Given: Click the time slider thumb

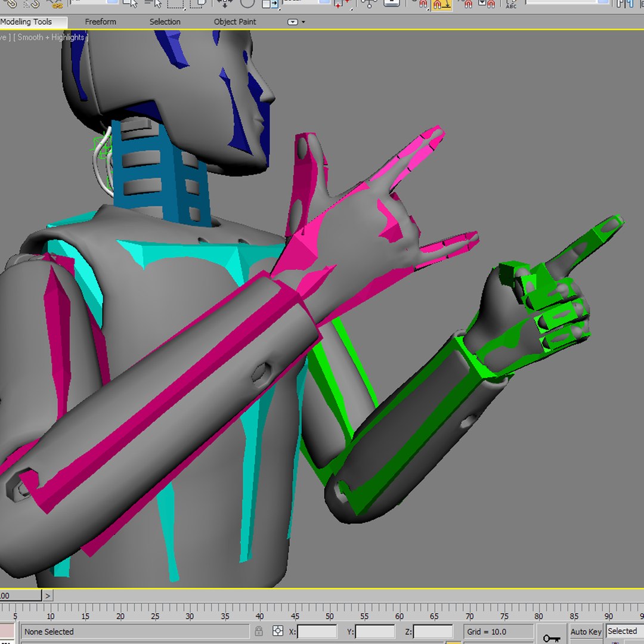Looking at the screenshot, I should [x=20, y=595].
